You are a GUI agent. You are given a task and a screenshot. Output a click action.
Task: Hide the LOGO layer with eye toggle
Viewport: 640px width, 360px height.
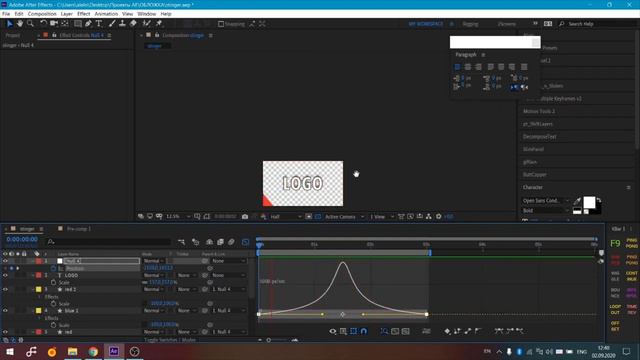[x=5, y=276]
